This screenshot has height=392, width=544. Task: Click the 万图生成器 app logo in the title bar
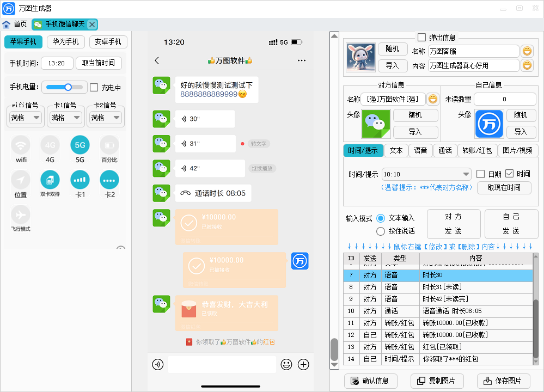(9, 8)
